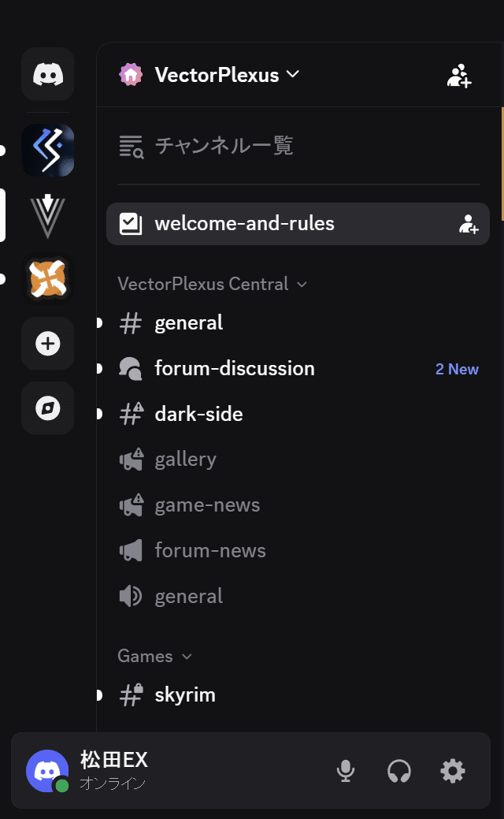Open the discover servers compass icon
This screenshot has height=819, width=504.
pos(48,408)
